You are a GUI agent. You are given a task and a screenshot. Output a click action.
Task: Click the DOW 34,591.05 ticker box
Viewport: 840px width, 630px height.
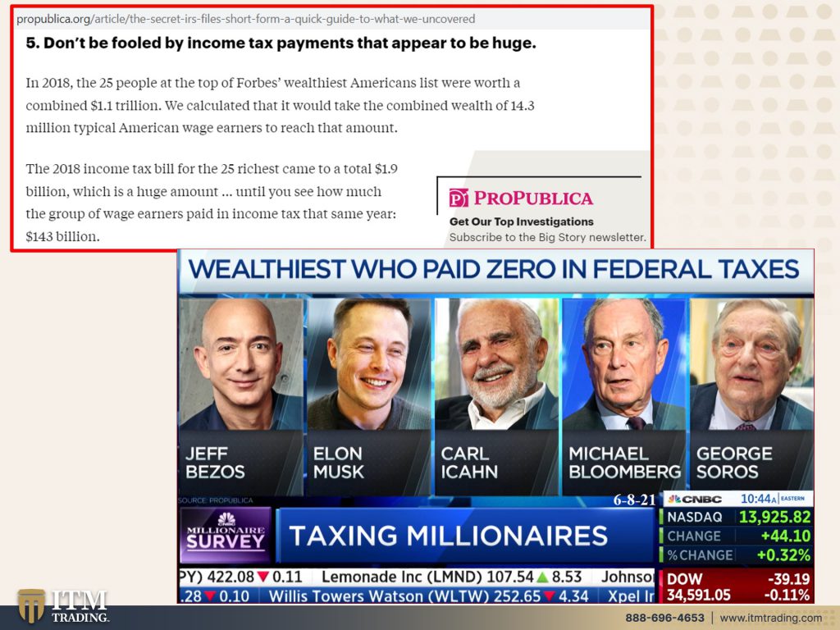point(737,587)
